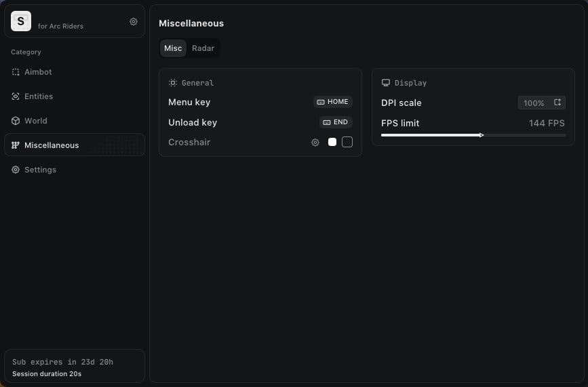Click the General section header icon
Image resolution: width=588 pixels, height=387 pixels.
click(x=173, y=83)
